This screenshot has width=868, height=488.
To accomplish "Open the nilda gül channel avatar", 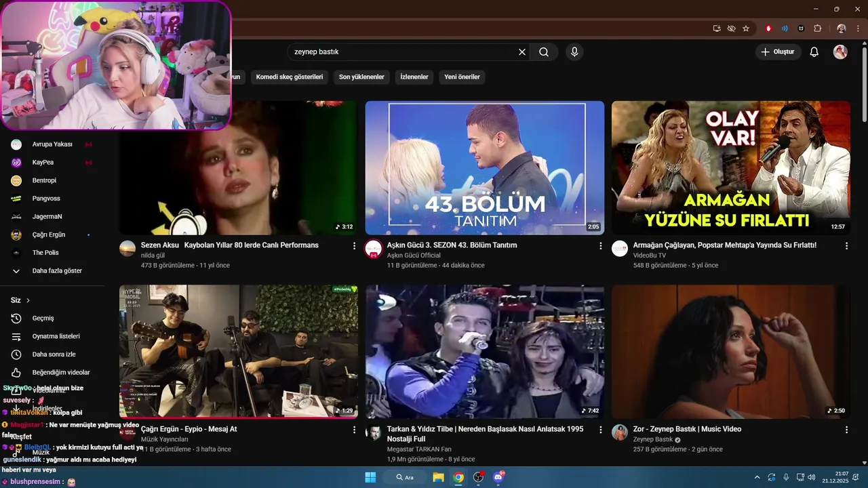I will tap(127, 248).
